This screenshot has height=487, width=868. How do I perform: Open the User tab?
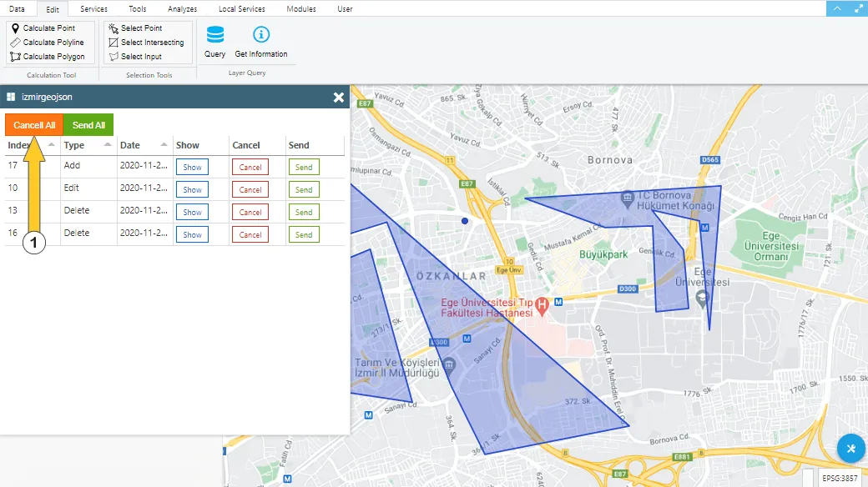tap(345, 9)
